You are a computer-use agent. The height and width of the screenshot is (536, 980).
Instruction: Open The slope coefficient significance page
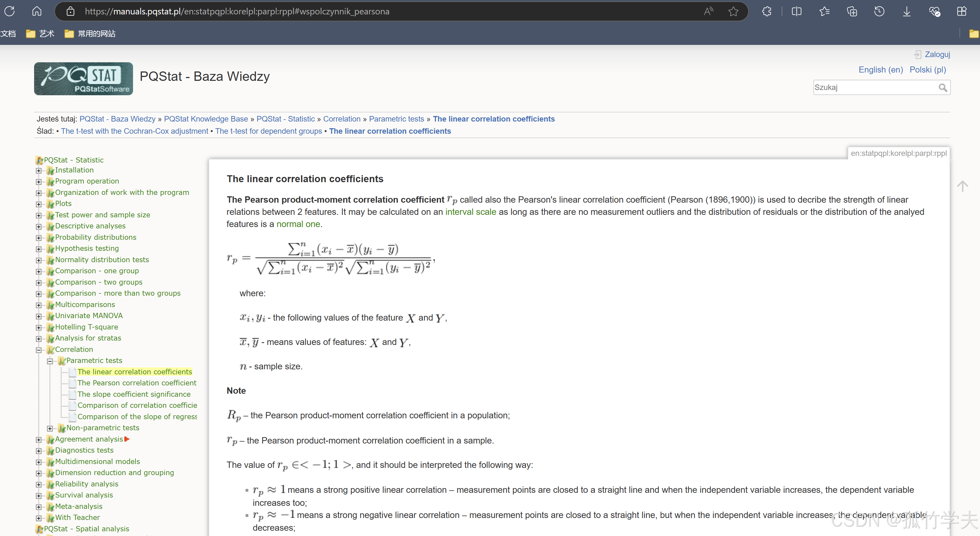click(134, 394)
